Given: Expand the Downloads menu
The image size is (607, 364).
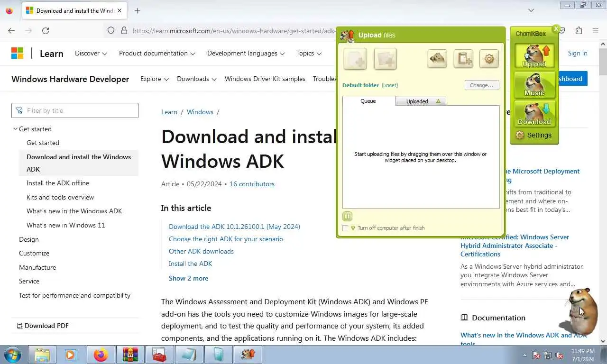Looking at the screenshot, I should coord(197,79).
